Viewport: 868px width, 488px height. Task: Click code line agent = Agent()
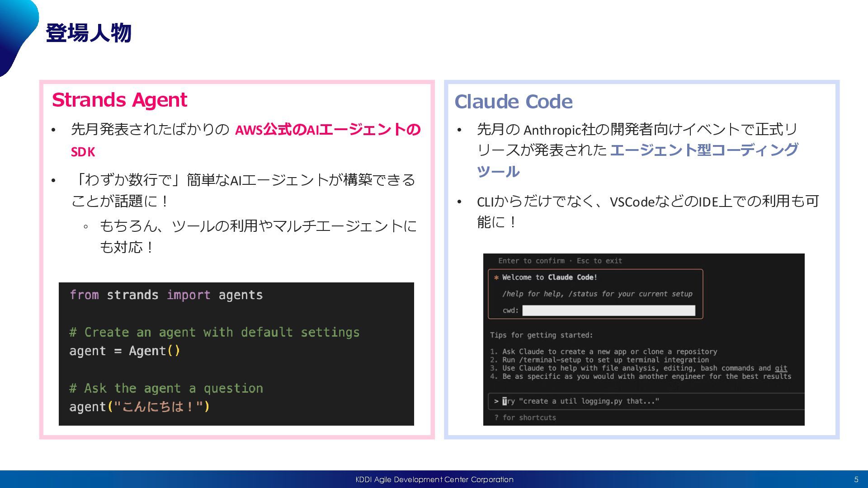point(125,351)
